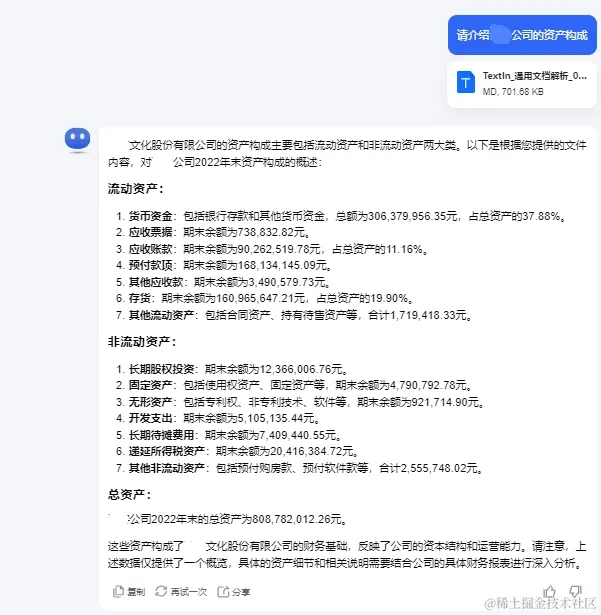
Task: Click the retry (再试一次) circular arrows icon
Action: (161, 591)
